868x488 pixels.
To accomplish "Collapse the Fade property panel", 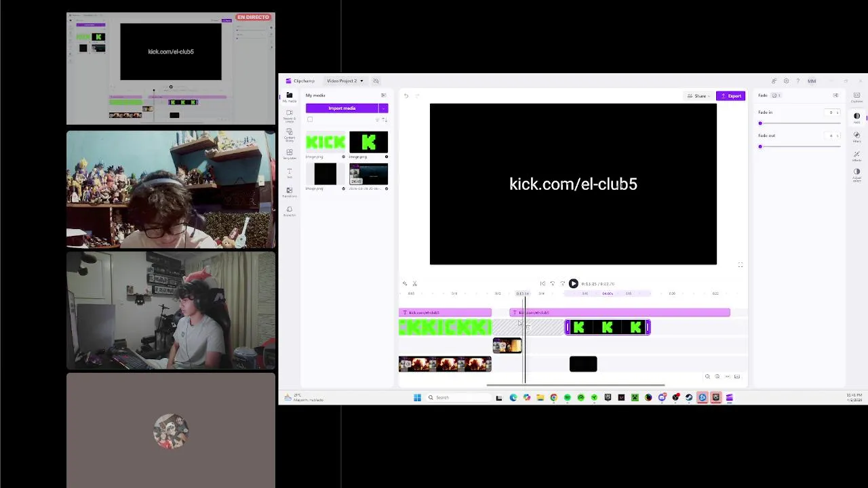I will pyautogui.click(x=835, y=96).
